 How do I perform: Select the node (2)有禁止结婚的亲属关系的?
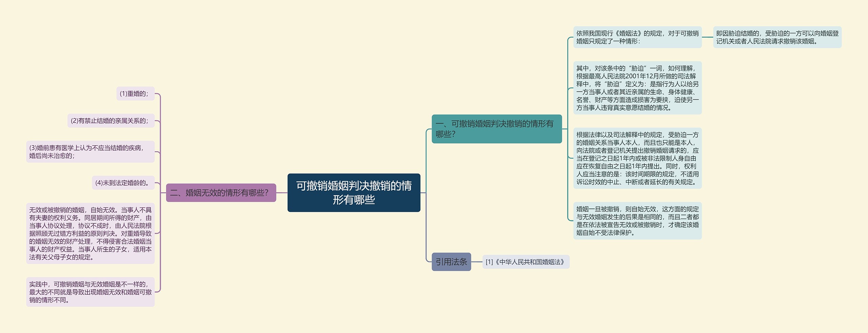click(111, 120)
